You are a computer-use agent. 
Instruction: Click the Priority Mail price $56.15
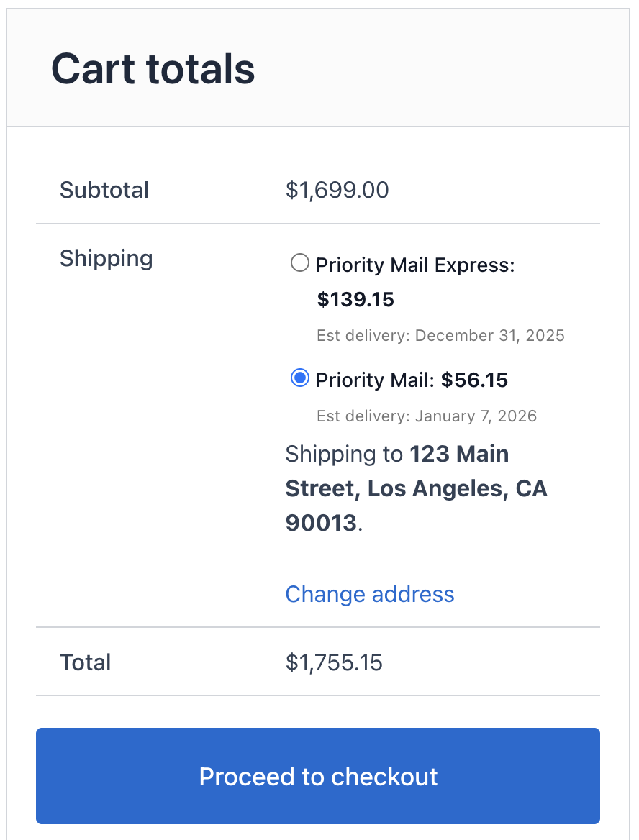coord(474,380)
